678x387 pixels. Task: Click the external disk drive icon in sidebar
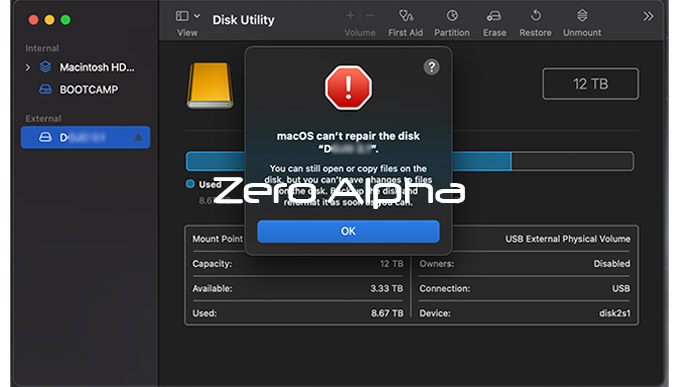(x=45, y=138)
